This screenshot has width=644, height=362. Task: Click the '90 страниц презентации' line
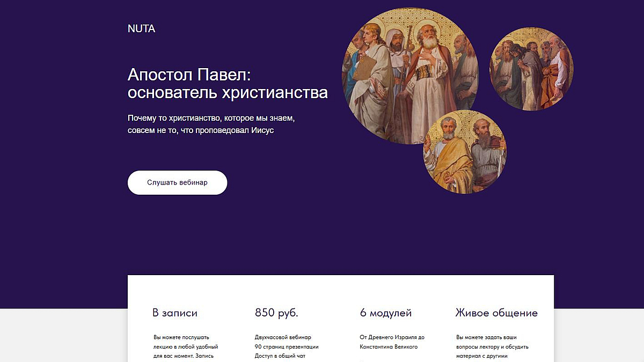click(287, 346)
